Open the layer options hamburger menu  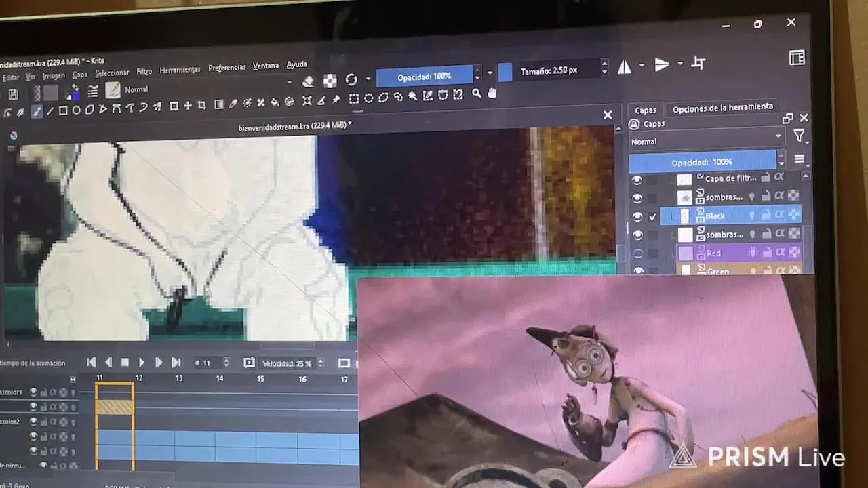[x=800, y=160]
